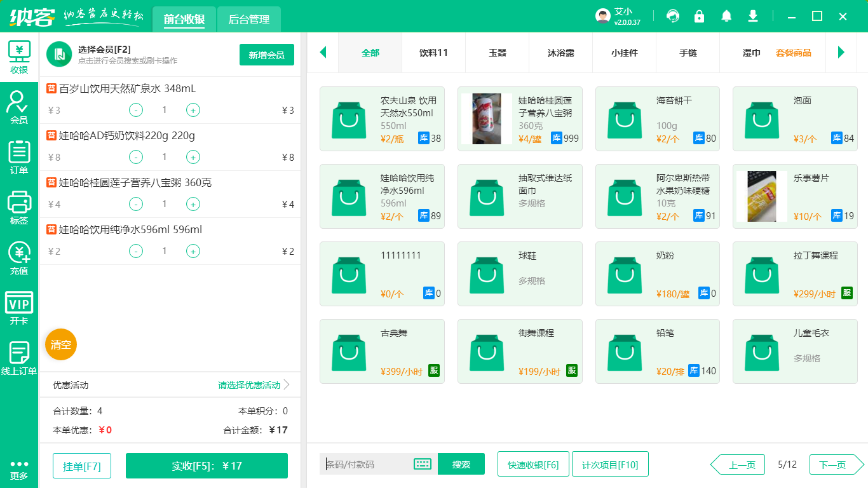
Task: Click the customer service headset icon
Action: pyautogui.click(x=673, y=16)
